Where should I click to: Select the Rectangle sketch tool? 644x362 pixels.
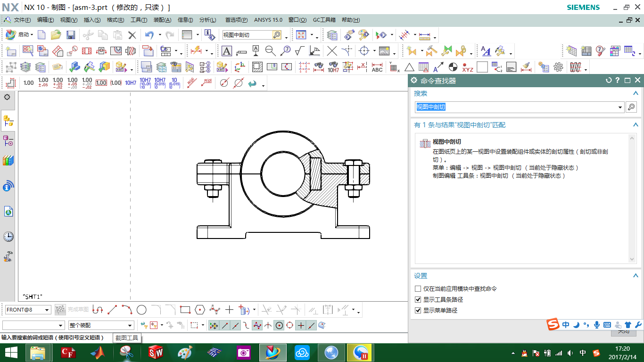click(x=185, y=310)
